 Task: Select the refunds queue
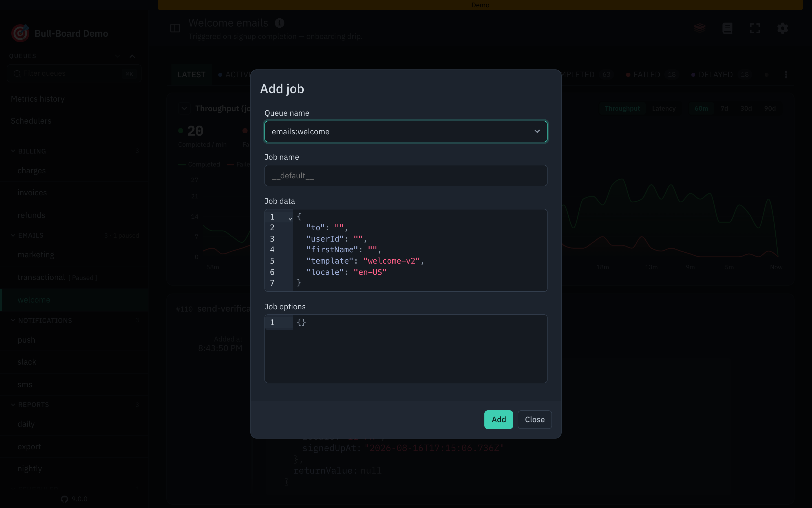74,215
